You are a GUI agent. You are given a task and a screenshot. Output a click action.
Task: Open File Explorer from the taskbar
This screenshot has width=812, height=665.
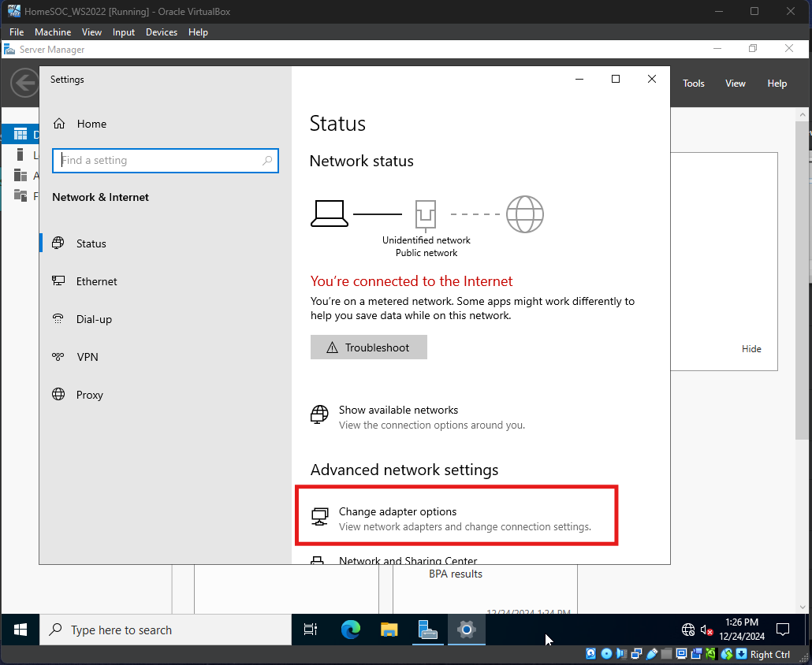click(389, 630)
